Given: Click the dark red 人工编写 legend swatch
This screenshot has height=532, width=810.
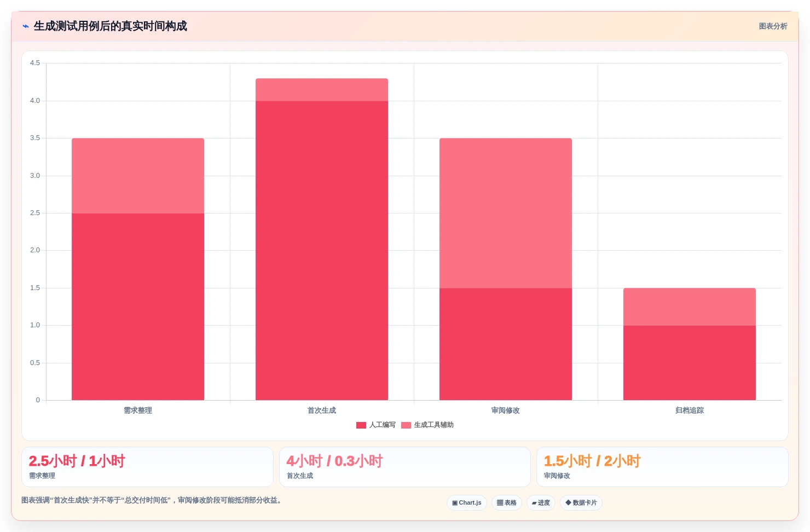Looking at the screenshot, I should pyautogui.click(x=361, y=425).
